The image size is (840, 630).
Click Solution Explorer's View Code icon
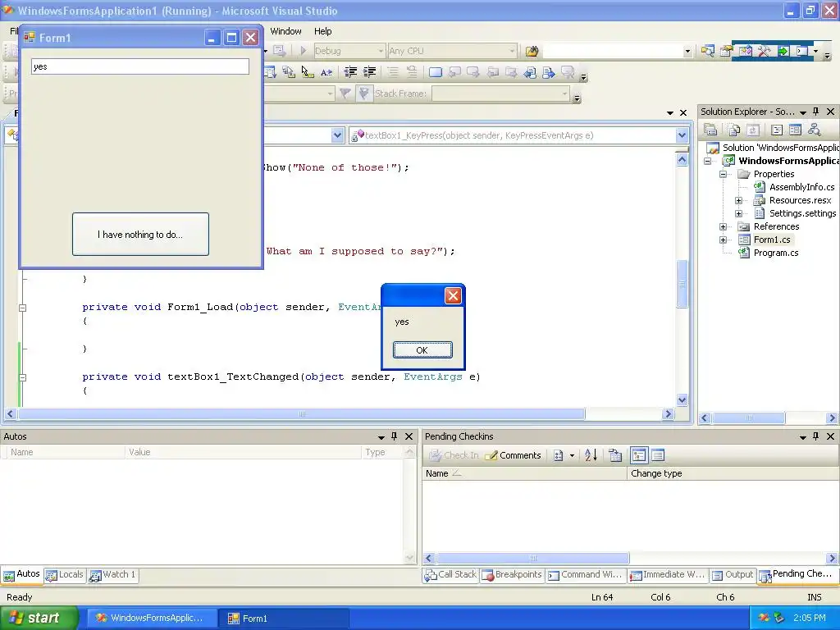point(777,129)
